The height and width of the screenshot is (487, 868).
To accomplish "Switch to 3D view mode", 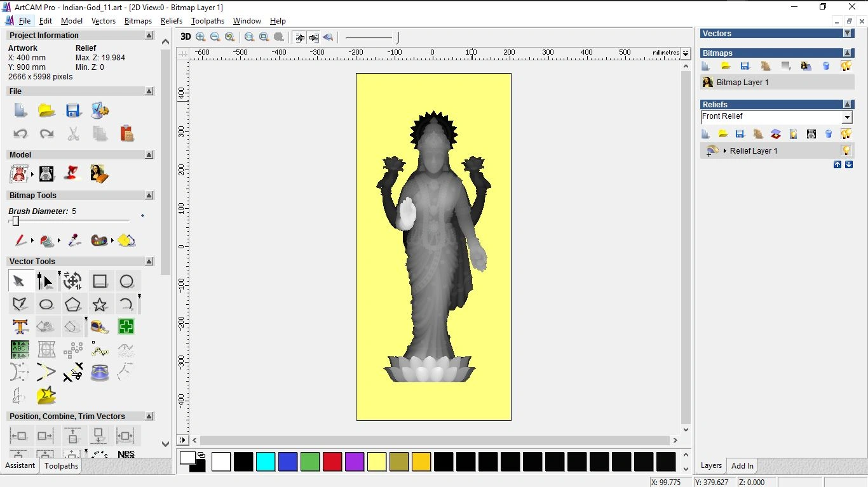I will point(186,37).
